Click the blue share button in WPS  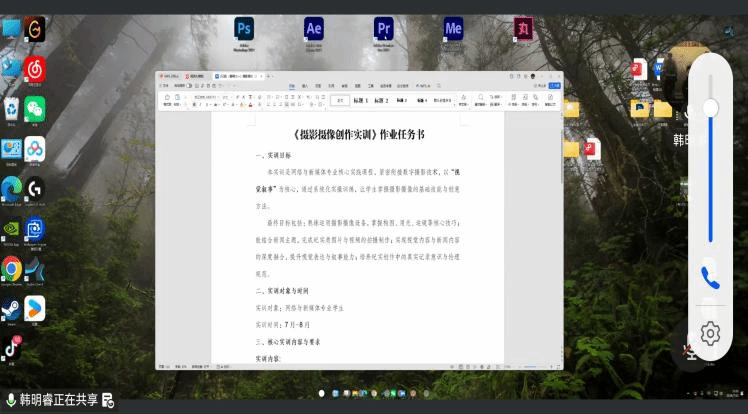point(554,86)
